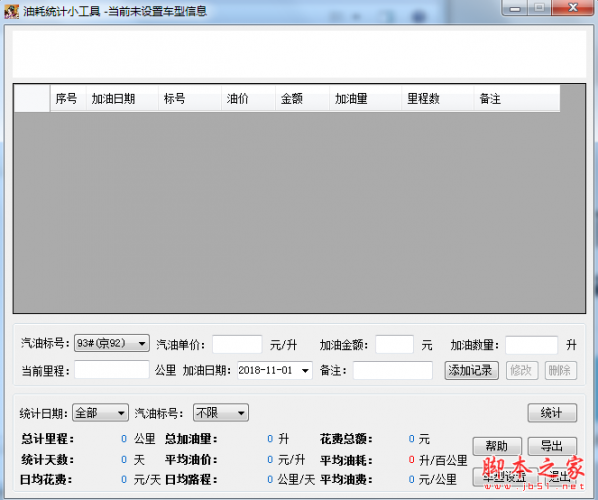
Task: Close the 油耗统计小工具 window
Action: (x=572, y=8)
